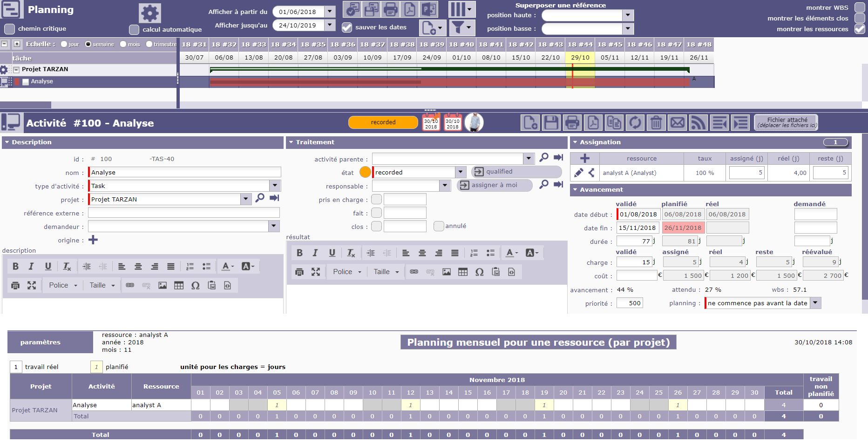Collapse the Avancement section
This screenshot has width=868, height=443.
point(575,190)
